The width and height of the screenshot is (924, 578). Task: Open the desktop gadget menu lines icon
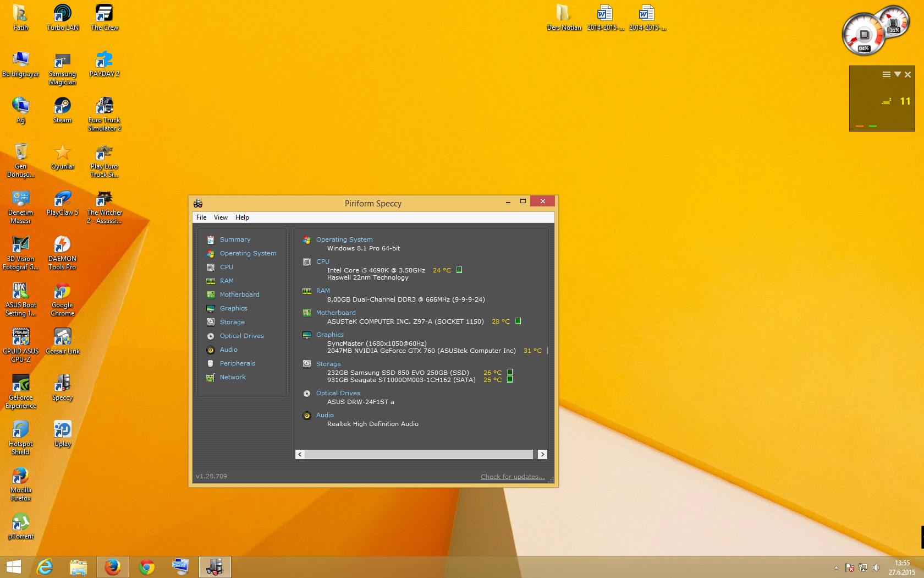point(886,74)
